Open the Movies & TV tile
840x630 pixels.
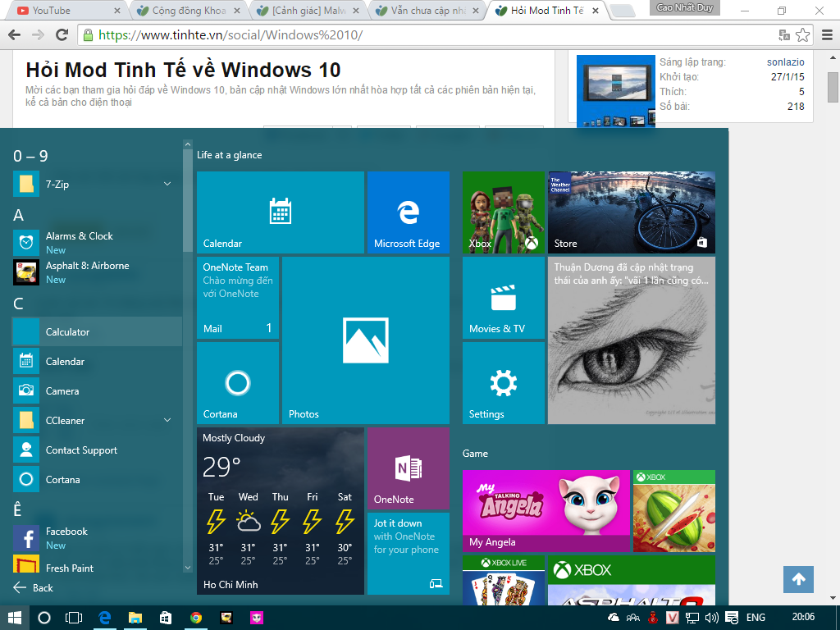(x=503, y=297)
